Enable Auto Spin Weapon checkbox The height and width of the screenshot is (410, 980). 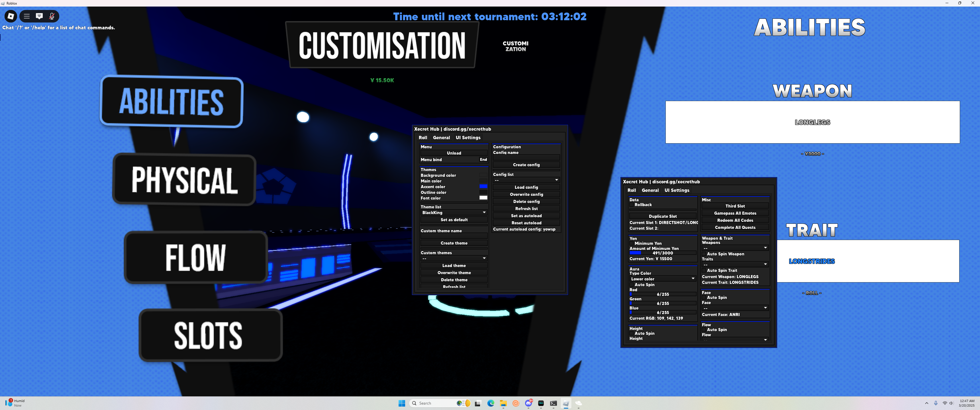704,254
